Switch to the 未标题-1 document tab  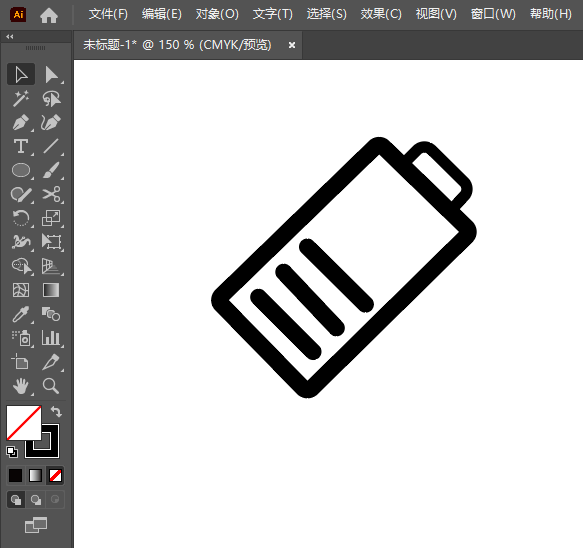(177, 45)
